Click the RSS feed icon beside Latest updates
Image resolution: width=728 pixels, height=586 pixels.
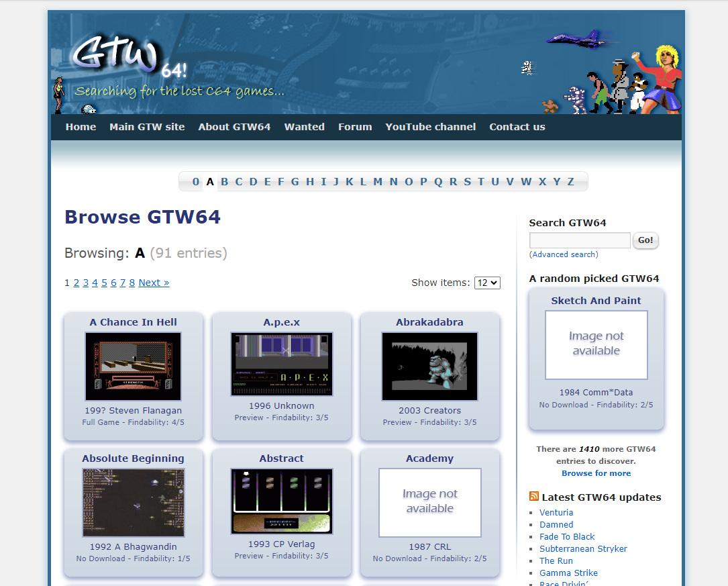[x=534, y=496]
